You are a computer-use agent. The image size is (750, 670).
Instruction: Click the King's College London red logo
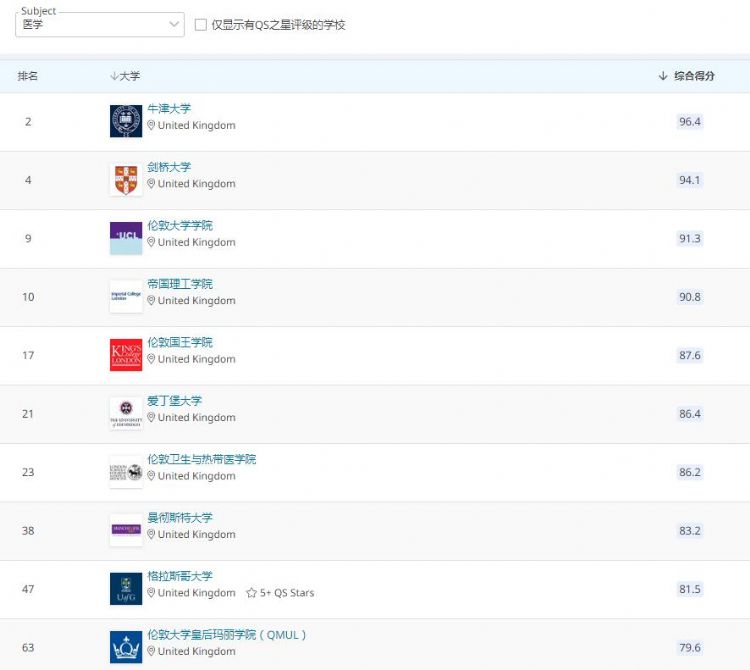click(x=126, y=355)
